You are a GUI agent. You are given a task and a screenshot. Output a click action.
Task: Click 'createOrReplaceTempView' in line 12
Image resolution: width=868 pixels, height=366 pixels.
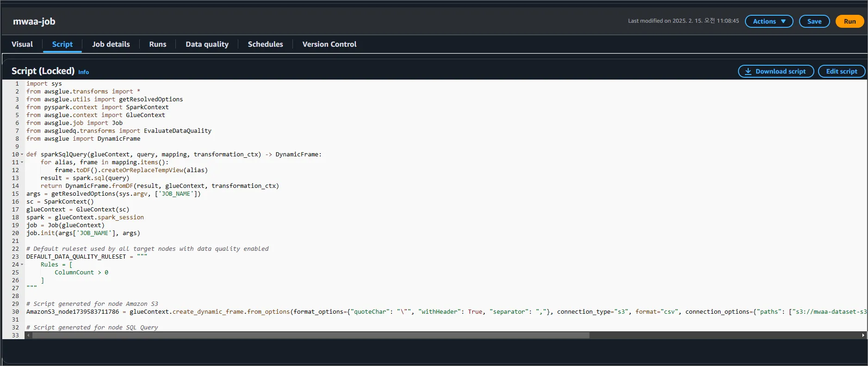pos(142,170)
